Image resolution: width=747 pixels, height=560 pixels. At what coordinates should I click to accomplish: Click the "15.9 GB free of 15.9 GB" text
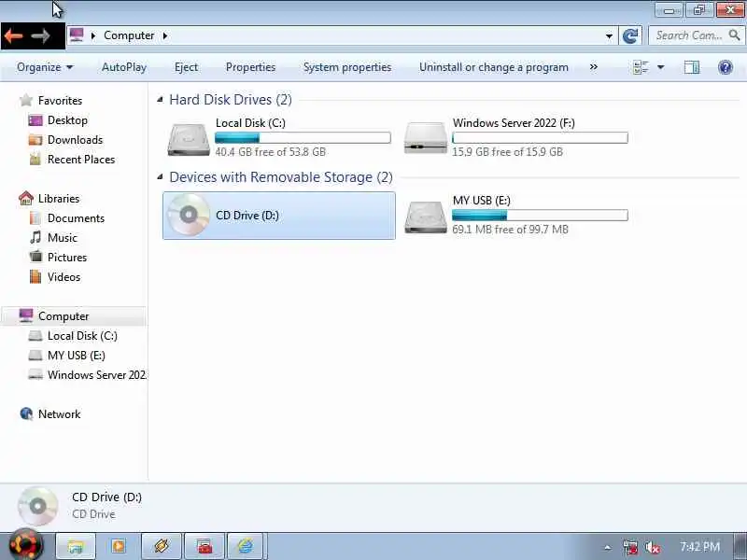click(x=508, y=152)
